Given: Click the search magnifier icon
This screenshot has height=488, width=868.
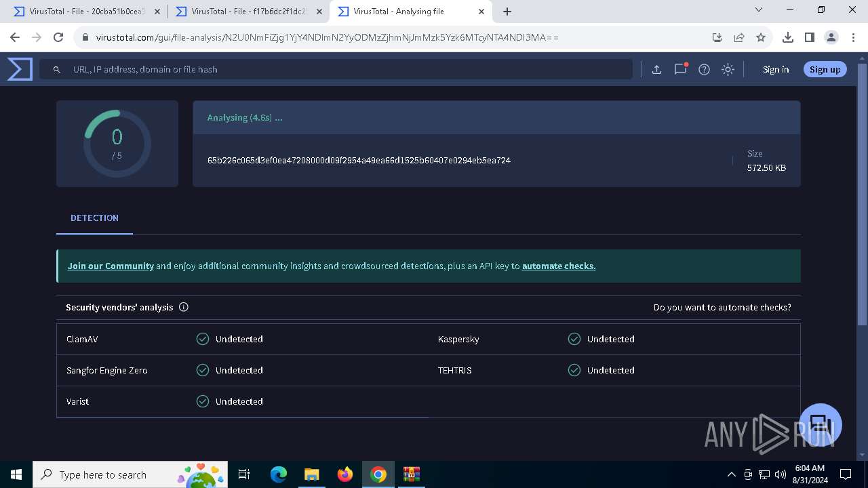Looking at the screenshot, I should click(x=57, y=69).
